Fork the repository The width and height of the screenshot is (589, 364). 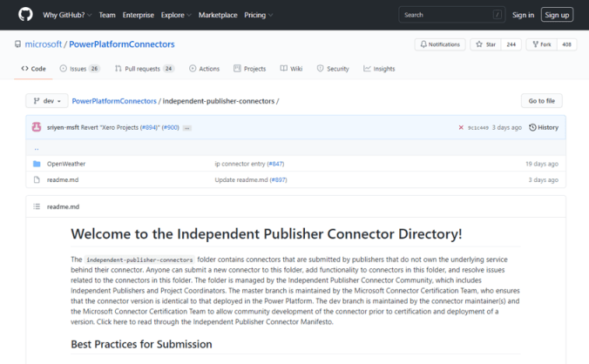coord(542,44)
